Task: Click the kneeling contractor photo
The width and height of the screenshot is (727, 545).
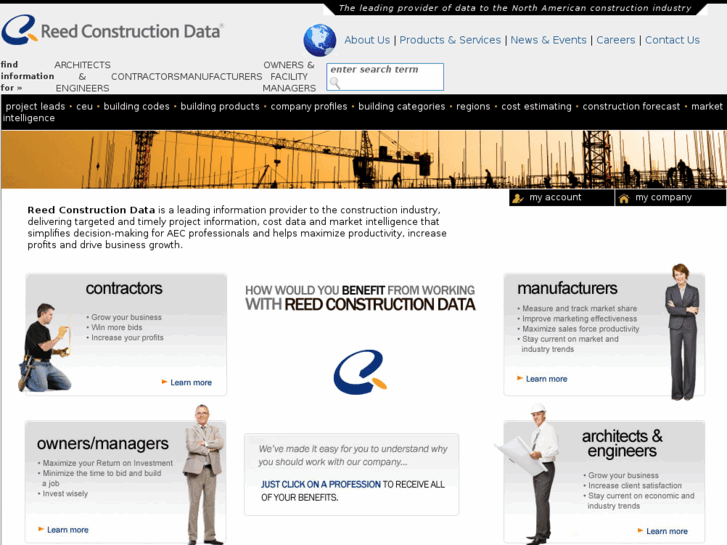Action: pos(45,348)
